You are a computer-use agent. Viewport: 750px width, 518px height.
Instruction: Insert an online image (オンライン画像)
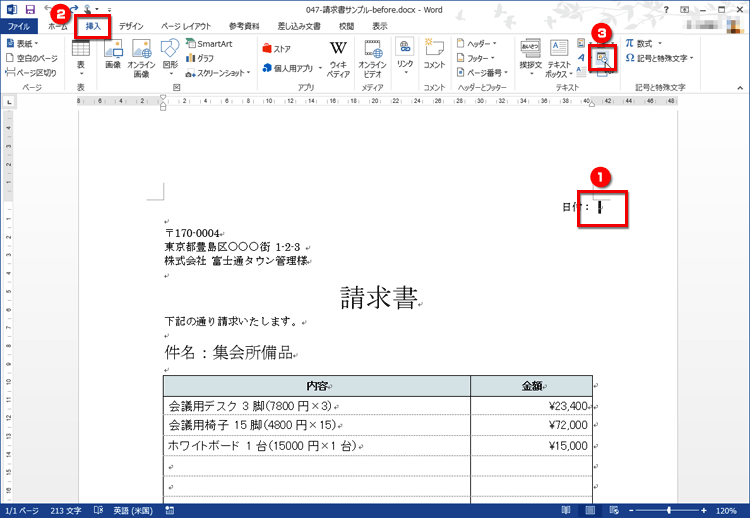click(x=141, y=58)
